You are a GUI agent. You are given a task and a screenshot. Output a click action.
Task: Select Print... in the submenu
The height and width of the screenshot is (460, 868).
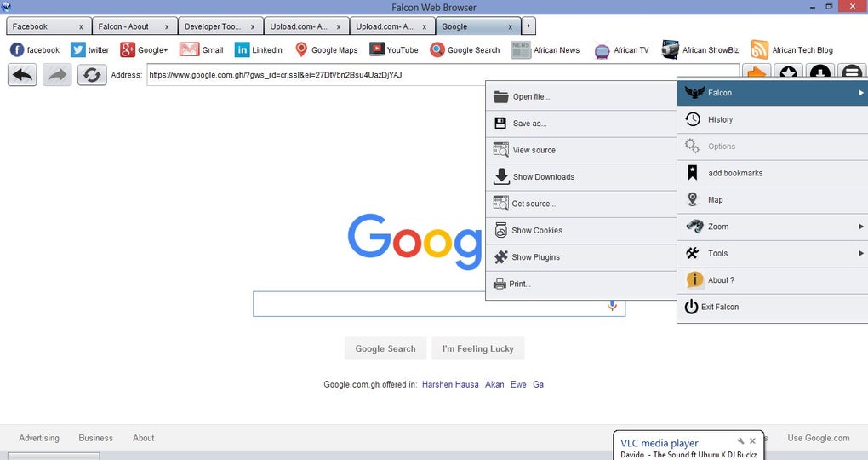[581, 284]
